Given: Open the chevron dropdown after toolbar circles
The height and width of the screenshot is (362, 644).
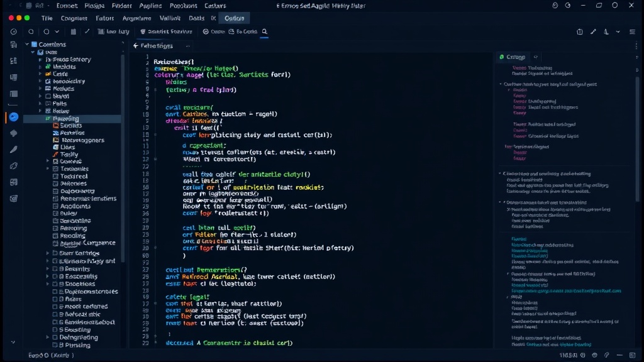Looking at the screenshot, I should 57,31.
